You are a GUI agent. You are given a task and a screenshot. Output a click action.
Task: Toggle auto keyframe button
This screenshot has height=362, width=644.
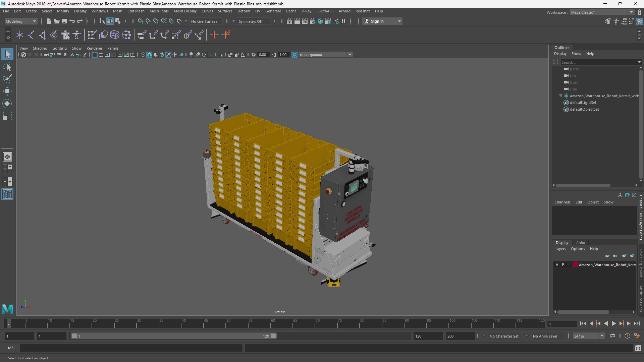[627, 336]
